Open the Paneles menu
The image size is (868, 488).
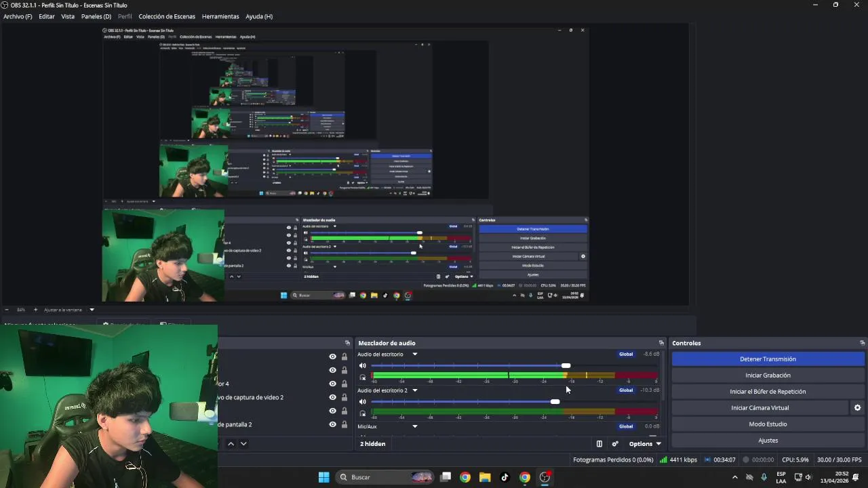click(96, 16)
